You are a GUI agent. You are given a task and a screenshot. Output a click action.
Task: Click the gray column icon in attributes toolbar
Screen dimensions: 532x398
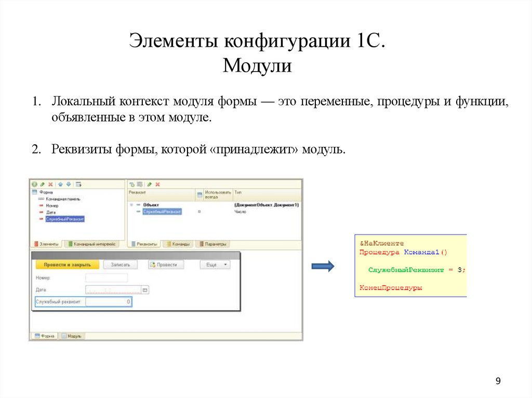pos(139,184)
